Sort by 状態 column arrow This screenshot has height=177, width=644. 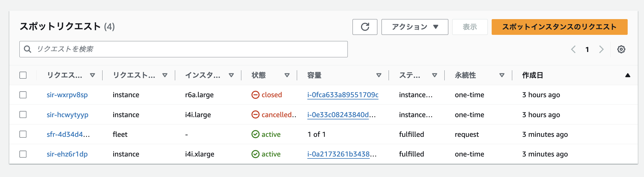(x=287, y=75)
